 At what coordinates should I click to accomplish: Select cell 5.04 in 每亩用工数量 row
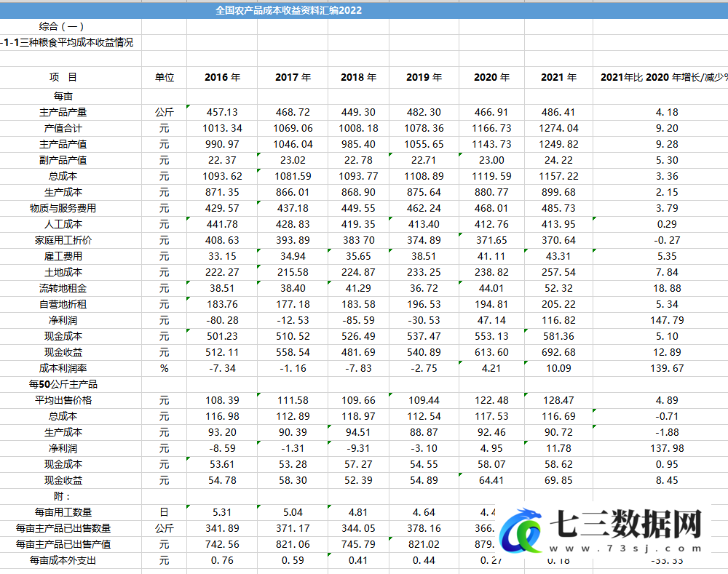[x=293, y=512]
